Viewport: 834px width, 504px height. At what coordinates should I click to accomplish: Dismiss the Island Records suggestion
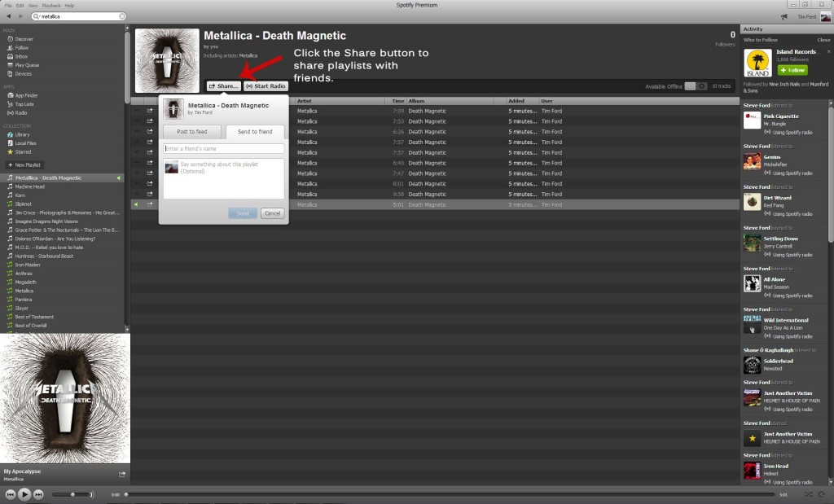(823, 40)
